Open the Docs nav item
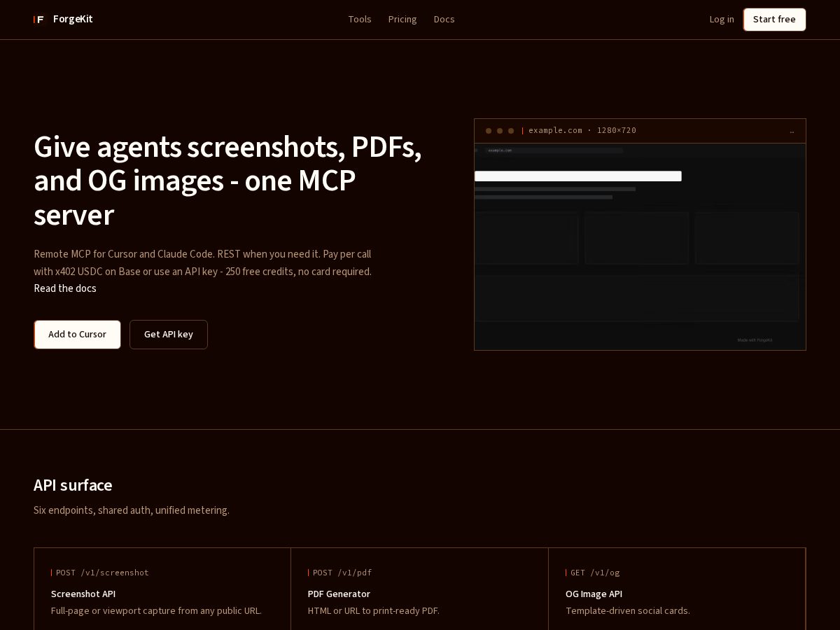This screenshot has width=840, height=630. pos(444,19)
